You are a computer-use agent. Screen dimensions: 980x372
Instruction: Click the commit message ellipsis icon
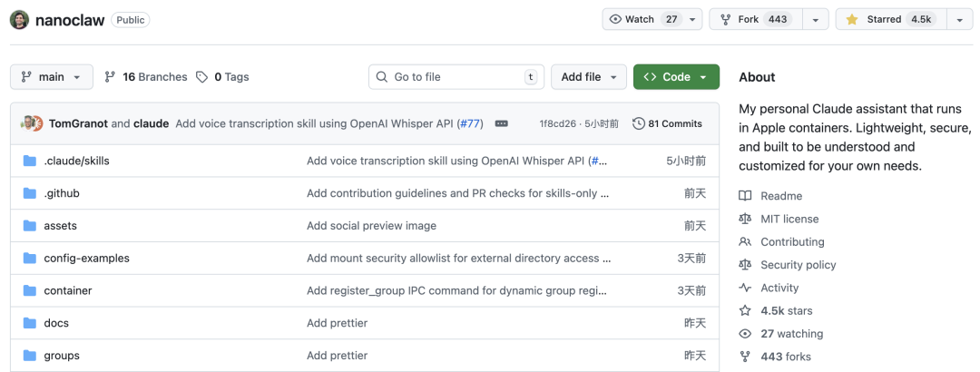[502, 123]
